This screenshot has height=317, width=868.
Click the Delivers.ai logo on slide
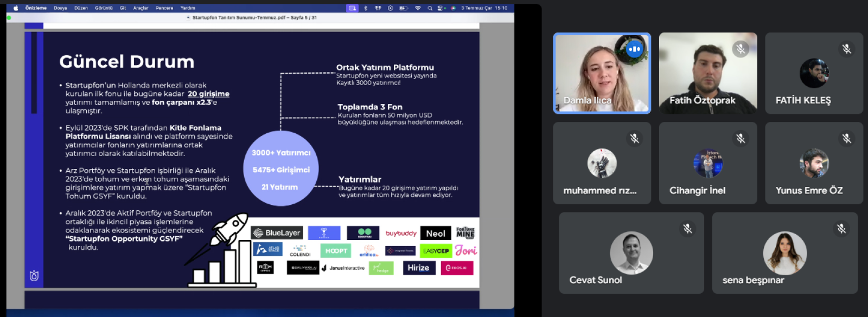pos(303,268)
